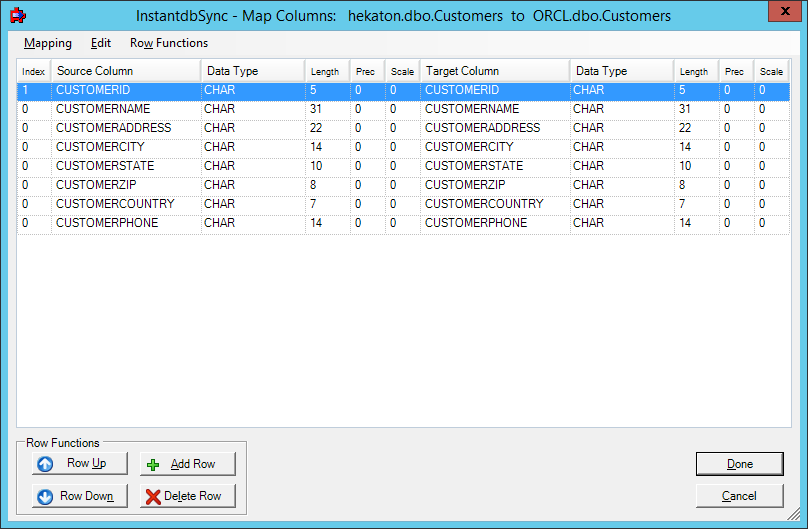This screenshot has height=529, width=808.
Task: Sort by the Source Column header
Action: (x=125, y=71)
